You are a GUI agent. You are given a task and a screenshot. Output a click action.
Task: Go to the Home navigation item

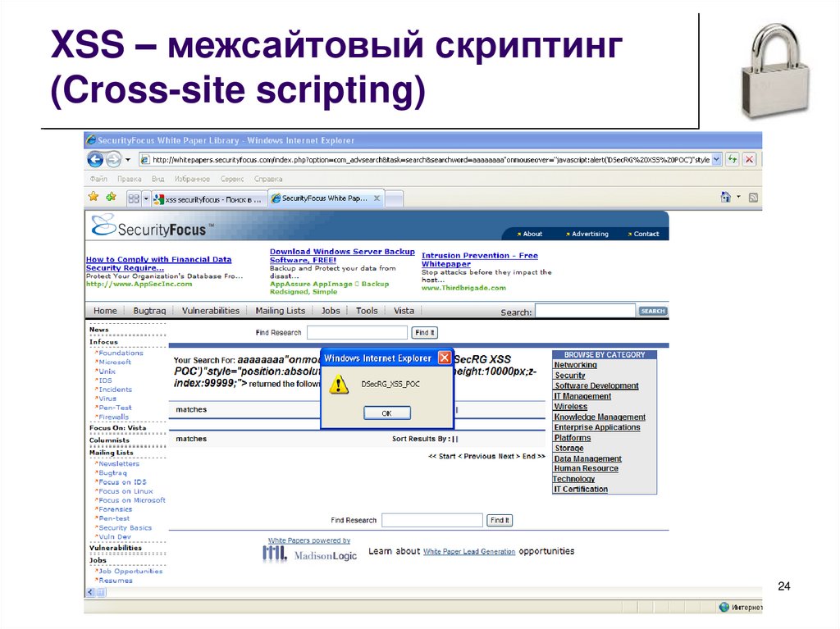point(105,311)
